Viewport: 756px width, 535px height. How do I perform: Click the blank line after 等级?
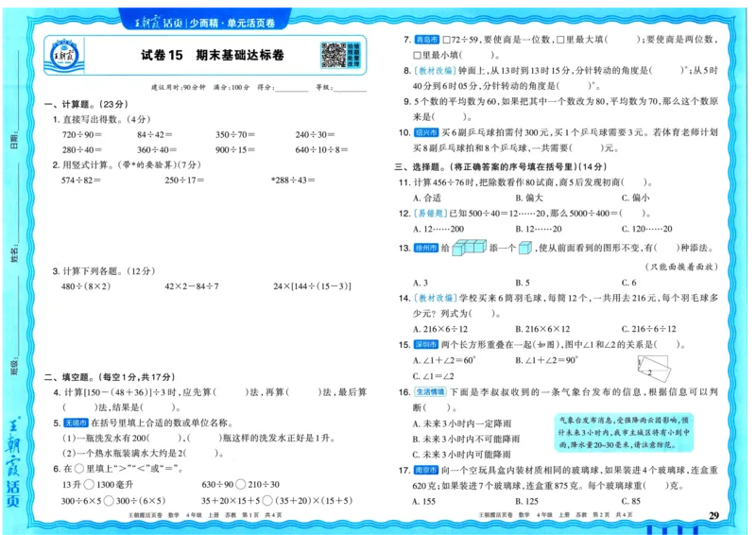coord(350,88)
